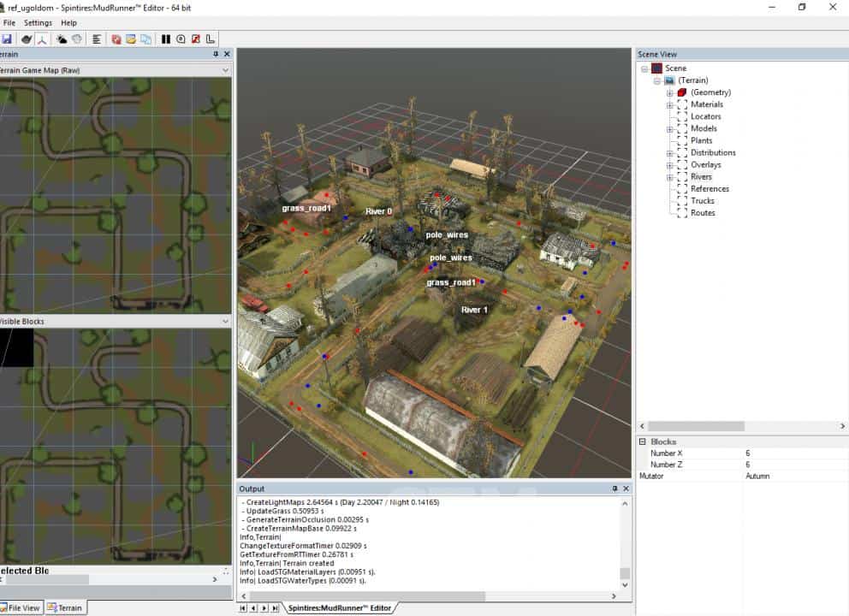Open the Settings menu

click(x=38, y=23)
